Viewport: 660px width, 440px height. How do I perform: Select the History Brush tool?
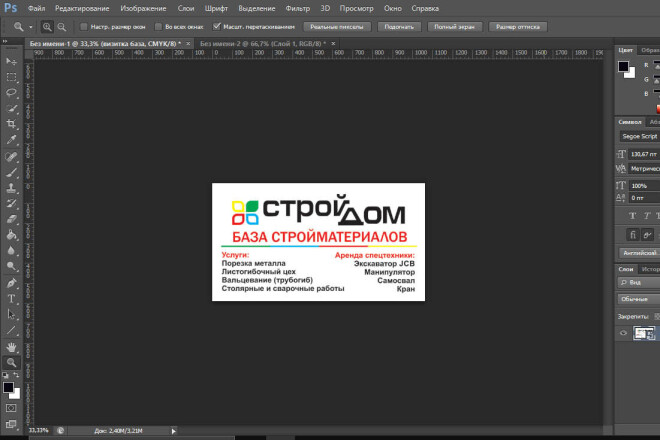(x=11, y=203)
